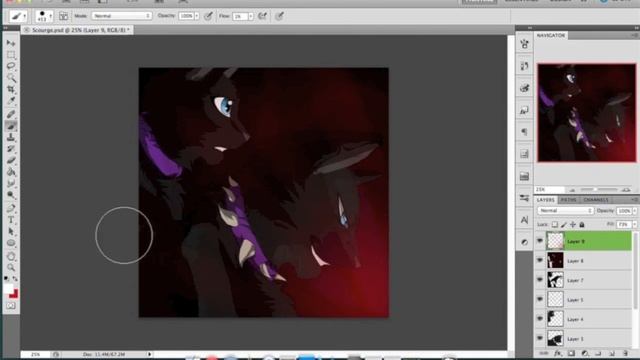The image size is (640, 360).
Task: Select the Navigator tab
Action: (551, 36)
